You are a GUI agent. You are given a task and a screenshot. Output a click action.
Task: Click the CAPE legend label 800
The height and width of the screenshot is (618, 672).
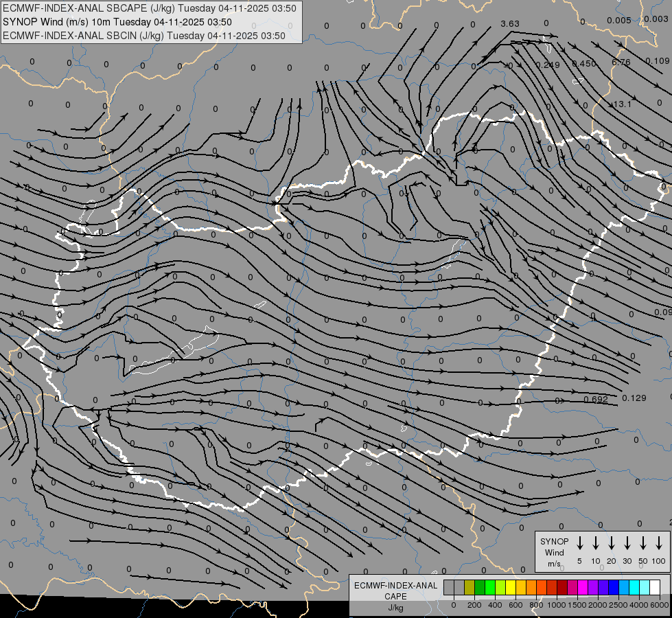(536, 605)
